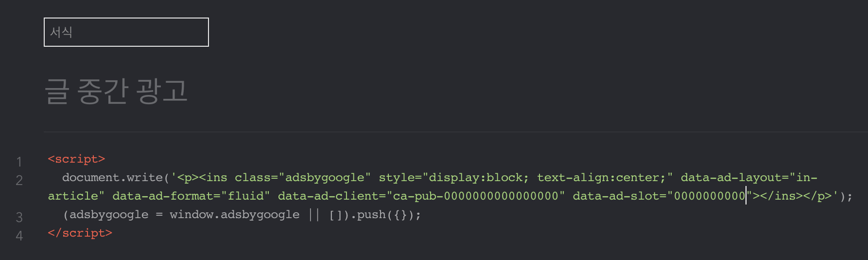868x260 pixels.
Task: Click the data-ad-layout="in- attribute text
Action: pos(749,178)
